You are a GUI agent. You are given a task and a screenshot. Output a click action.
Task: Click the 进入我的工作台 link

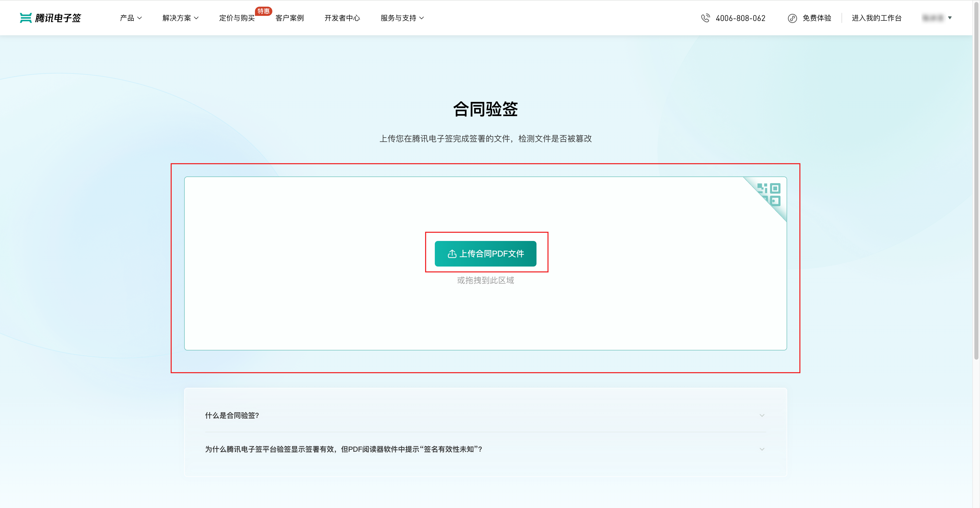[x=877, y=18]
